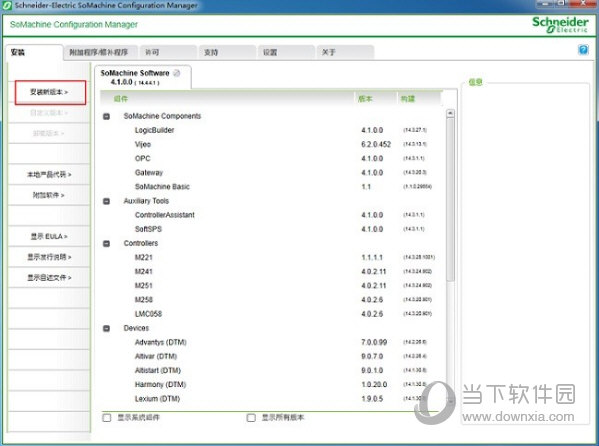
Task: Select the LogicBuilder row
Action: pos(271,130)
